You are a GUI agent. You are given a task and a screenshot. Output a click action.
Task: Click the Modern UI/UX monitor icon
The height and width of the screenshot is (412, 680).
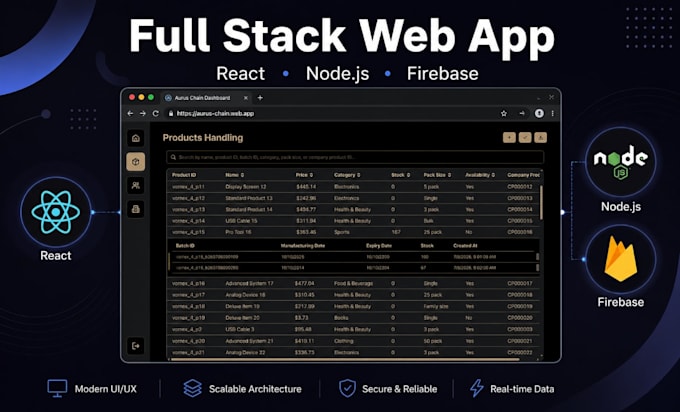coord(57,388)
